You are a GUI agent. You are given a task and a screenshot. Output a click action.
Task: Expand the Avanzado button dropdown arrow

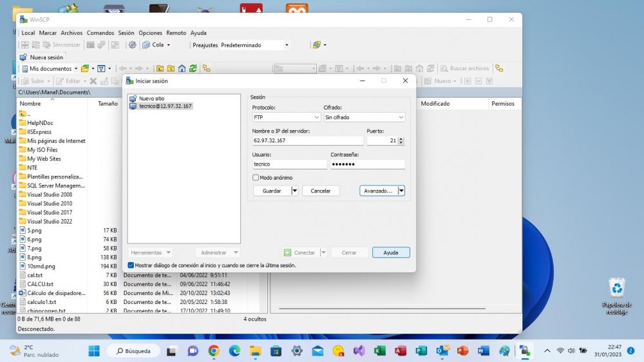401,191
